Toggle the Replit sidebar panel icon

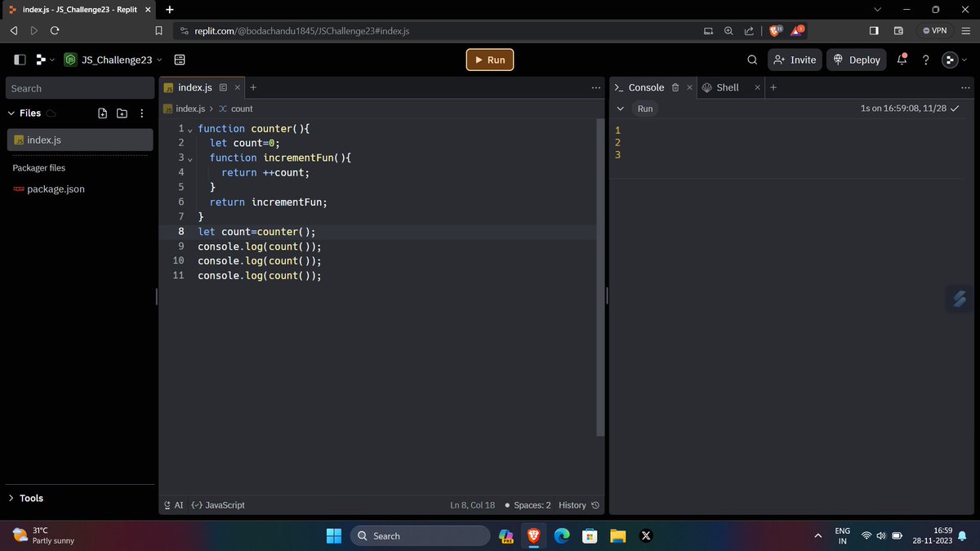tap(20, 60)
